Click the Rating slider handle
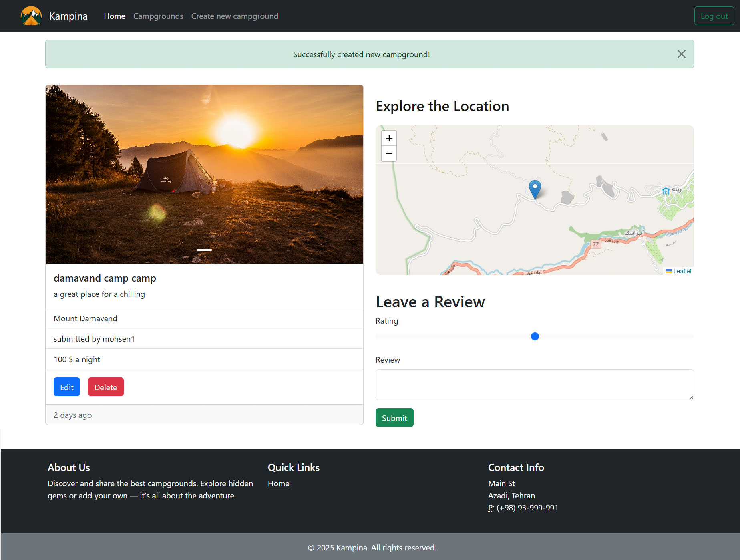The height and width of the screenshot is (560, 740). tap(535, 336)
